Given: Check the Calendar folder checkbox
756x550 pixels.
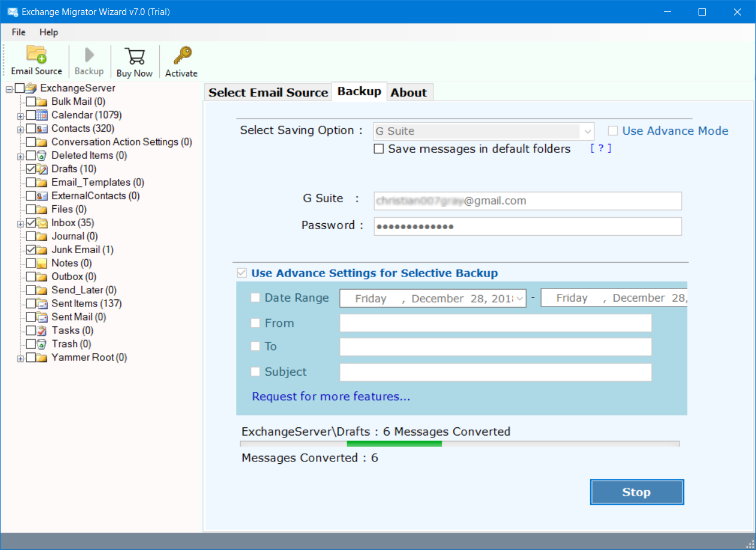Looking at the screenshot, I should (31, 115).
